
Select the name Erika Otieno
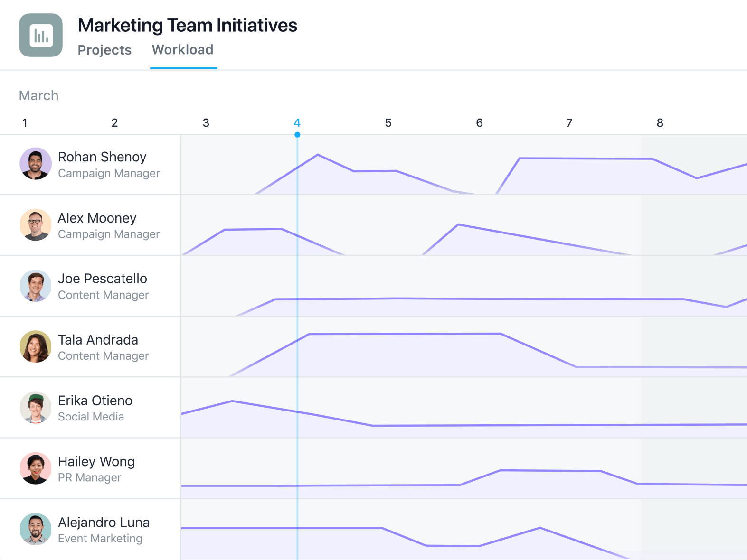point(95,401)
